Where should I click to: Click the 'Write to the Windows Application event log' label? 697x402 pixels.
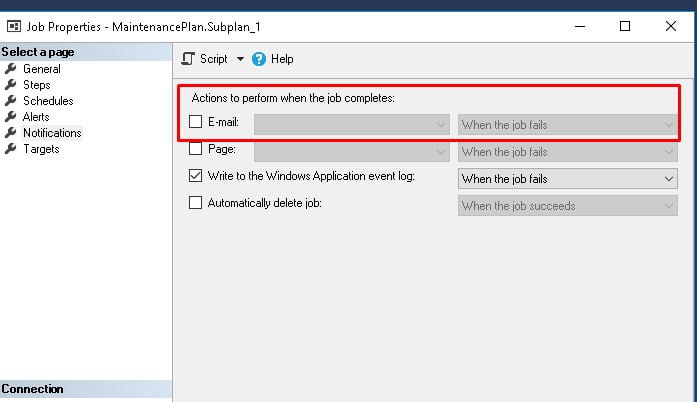point(311,176)
